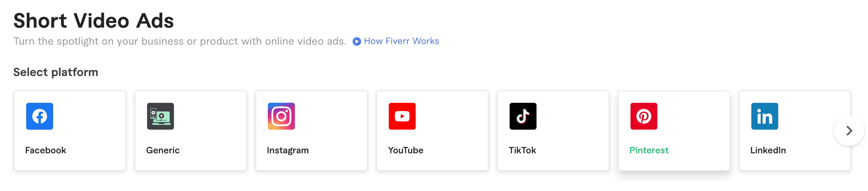Click the Facebook logo icon
This screenshot has width=868, height=191.
point(39,116)
